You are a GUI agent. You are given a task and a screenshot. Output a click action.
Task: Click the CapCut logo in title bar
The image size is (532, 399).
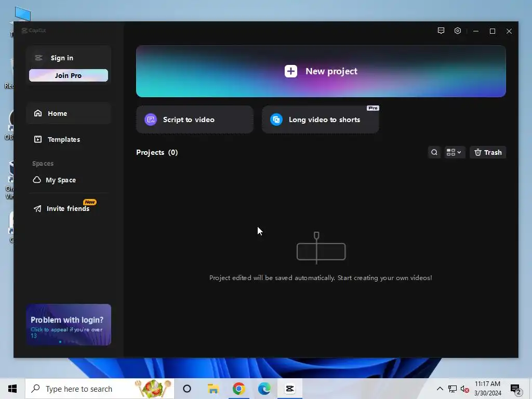tap(33, 31)
